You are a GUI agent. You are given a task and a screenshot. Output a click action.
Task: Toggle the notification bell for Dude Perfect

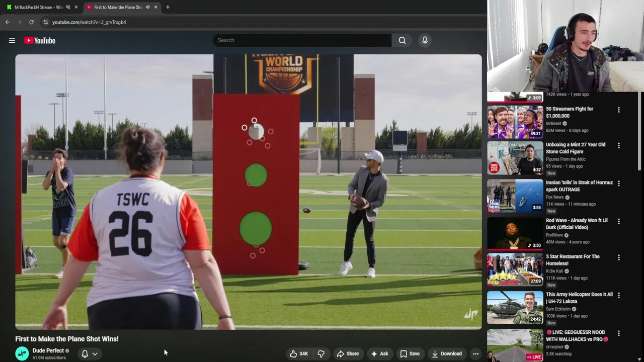tap(85, 353)
